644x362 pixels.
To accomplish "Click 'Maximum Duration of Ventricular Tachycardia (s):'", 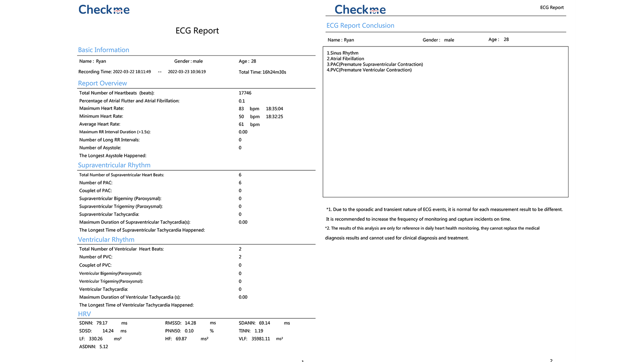I will (130, 297).
